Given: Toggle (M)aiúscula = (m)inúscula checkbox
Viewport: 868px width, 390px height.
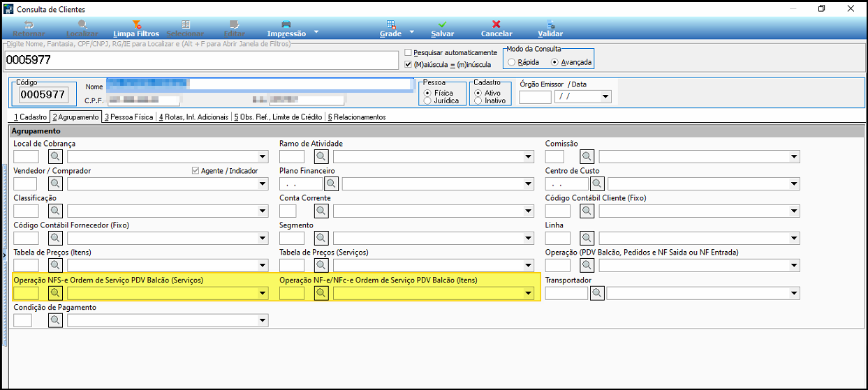Looking at the screenshot, I should (409, 64).
